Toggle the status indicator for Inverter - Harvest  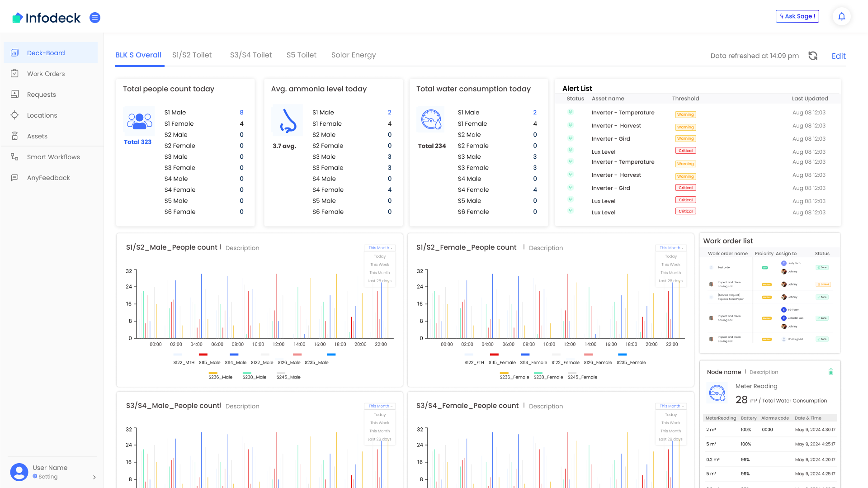[571, 125]
